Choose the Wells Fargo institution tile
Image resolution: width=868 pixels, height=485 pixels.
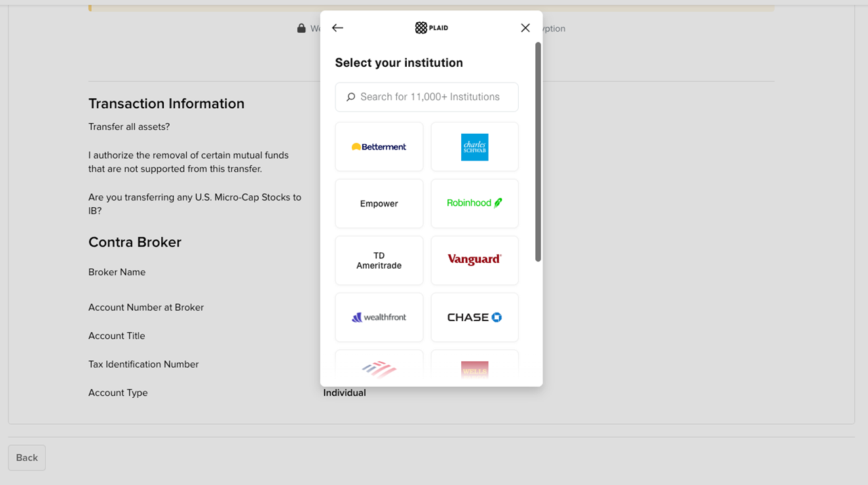[474, 369]
